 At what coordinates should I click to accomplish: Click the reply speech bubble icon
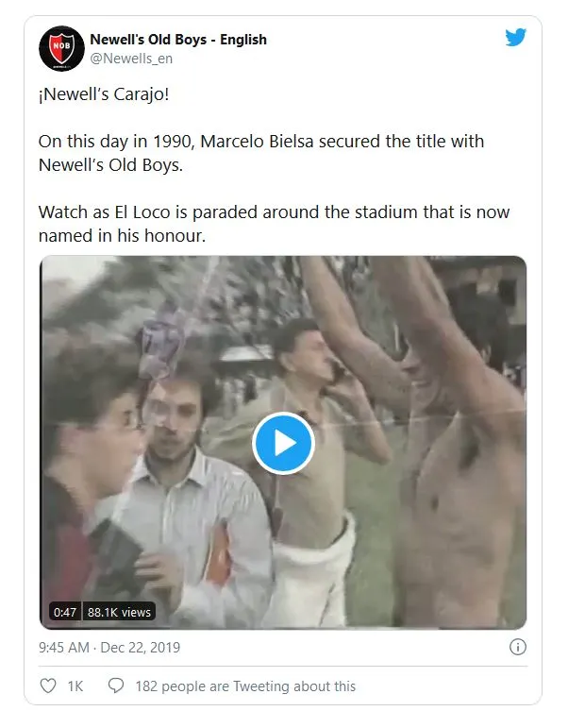116,686
